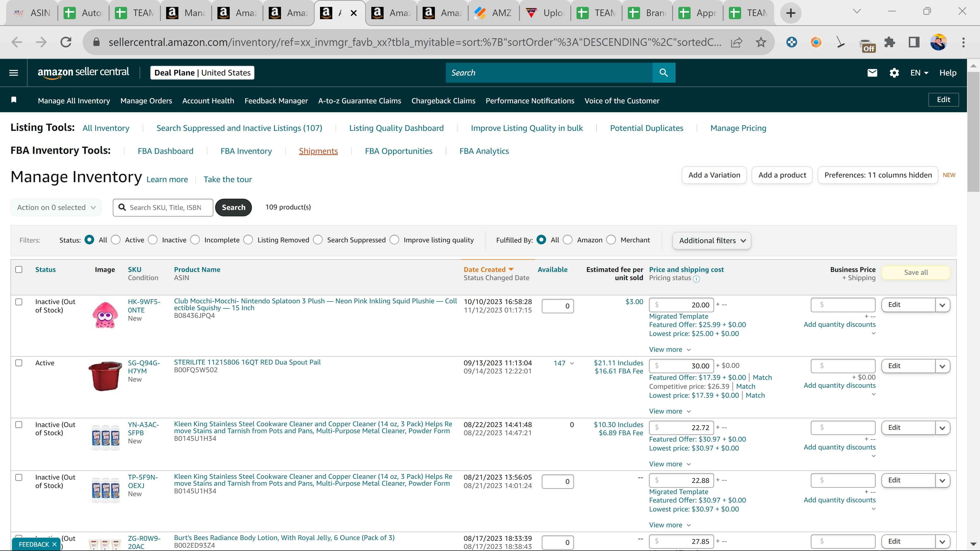Filter status to Search Suppressed
980x551 pixels.
(318, 240)
